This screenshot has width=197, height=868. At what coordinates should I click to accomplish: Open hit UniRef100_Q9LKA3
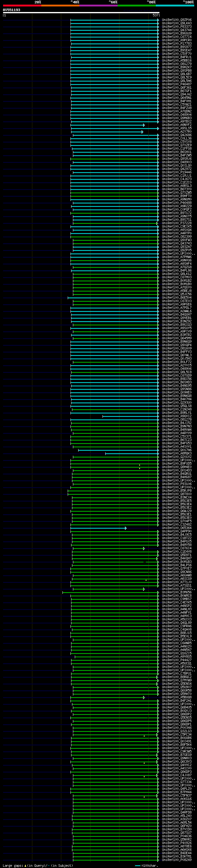(177, 23)
